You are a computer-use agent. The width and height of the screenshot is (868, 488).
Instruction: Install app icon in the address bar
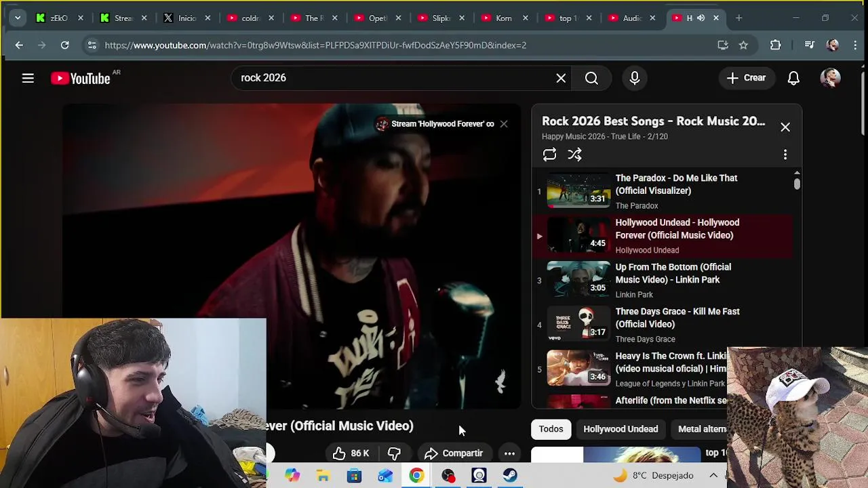coord(723,45)
